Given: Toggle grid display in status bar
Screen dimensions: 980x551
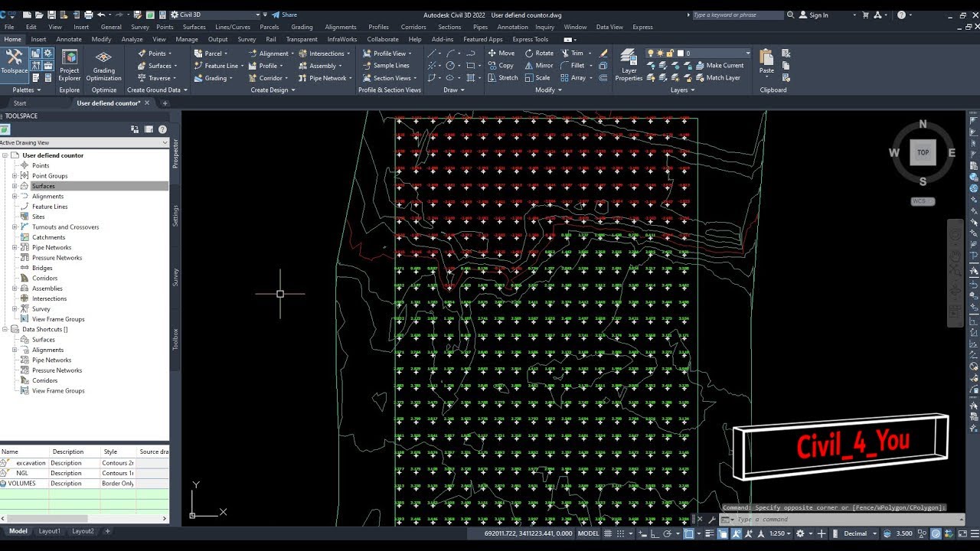Looking at the screenshot, I should (x=609, y=533).
